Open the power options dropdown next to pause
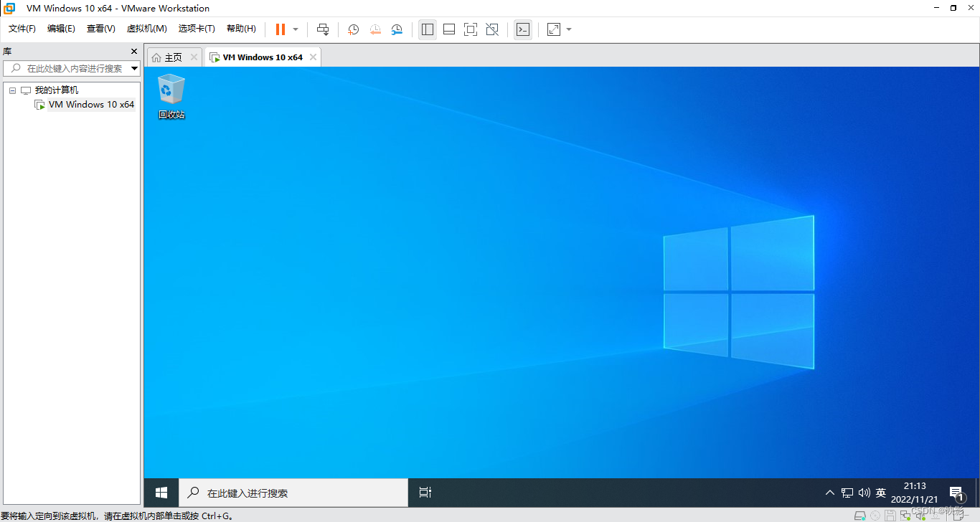This screenshot has width=980, height=522. coord(296,29)
